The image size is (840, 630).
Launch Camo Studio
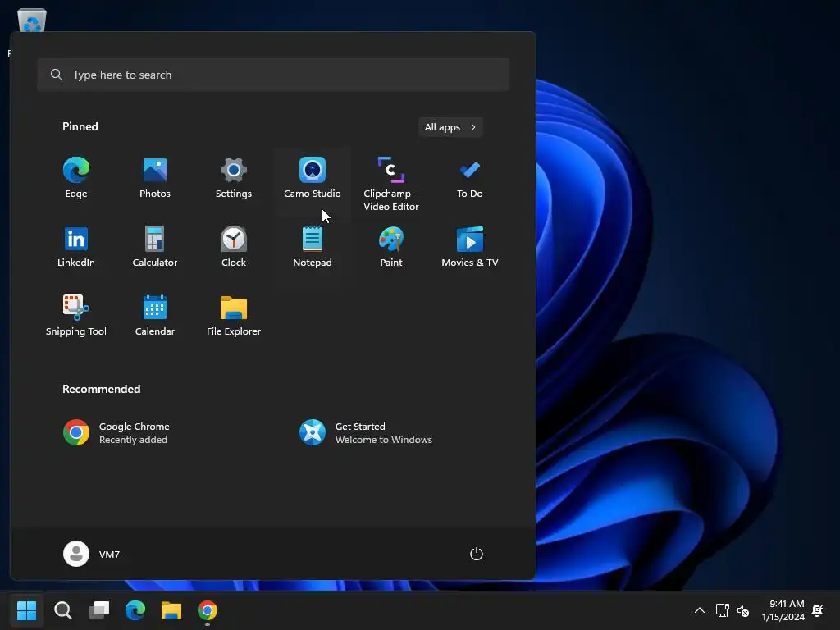pos(313,179)
